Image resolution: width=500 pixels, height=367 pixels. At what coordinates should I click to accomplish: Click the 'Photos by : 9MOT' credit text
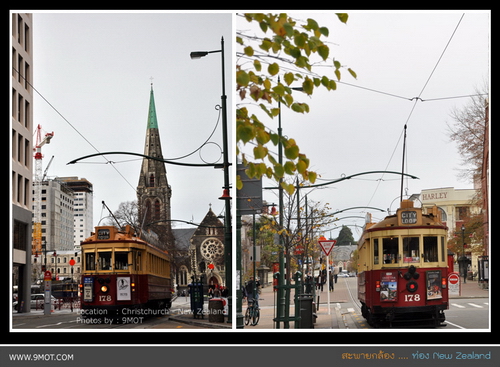point(110,320)
